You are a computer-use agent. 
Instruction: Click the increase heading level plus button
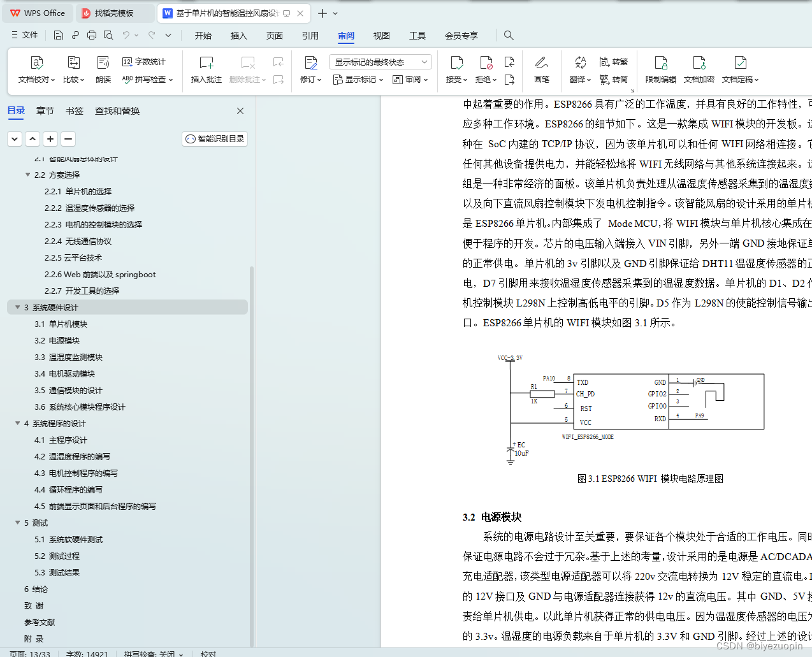tap(50, 139)
